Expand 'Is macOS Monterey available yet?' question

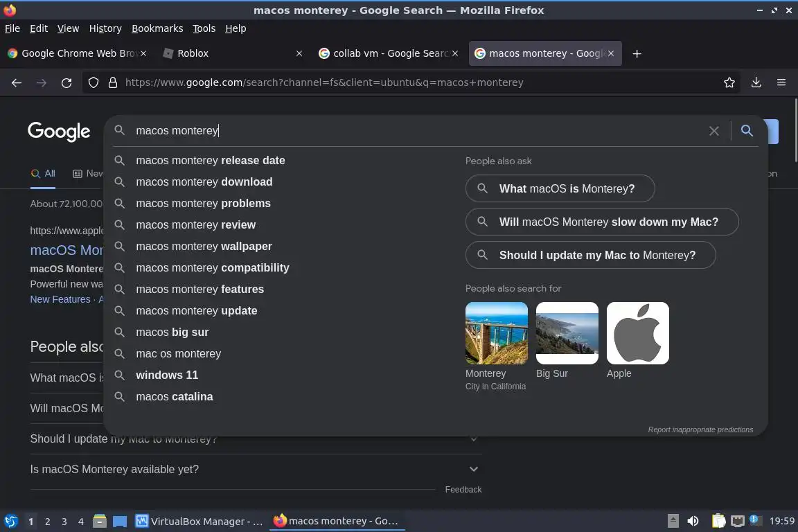click(x=256, y=470)
